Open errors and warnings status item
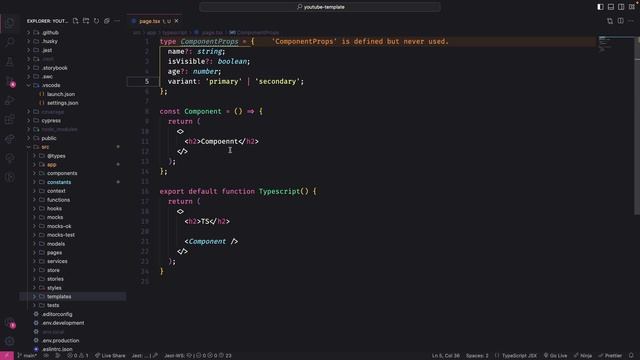 pyautogui.click(x=78, y=356)
